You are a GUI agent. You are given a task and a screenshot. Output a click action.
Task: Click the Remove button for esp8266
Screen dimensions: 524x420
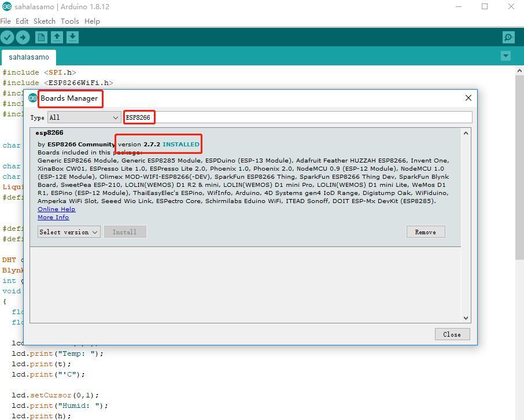tap(426, 232)
